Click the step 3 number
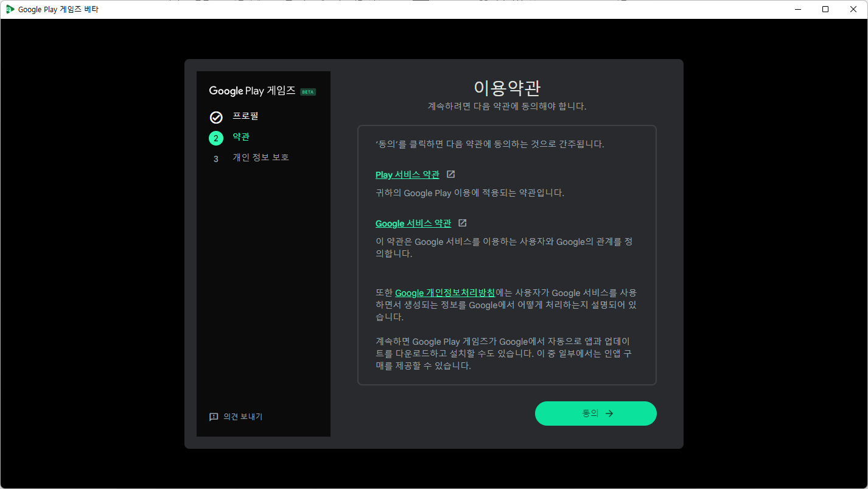868x489 pixels. [216, 159]
